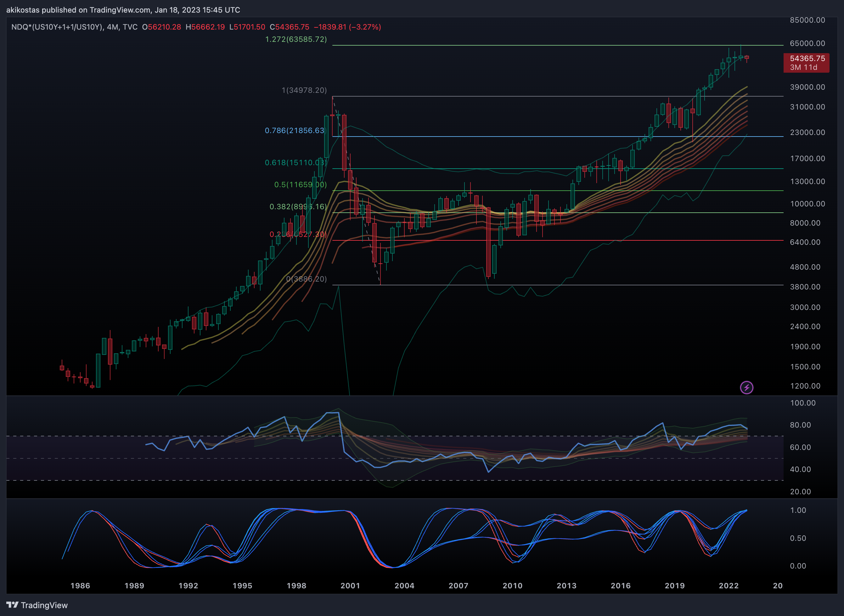Click the symbol title NDQ*(US10Y+1+1/US10Y)
The height and width of the screenshot is (616, 844).
coord(57,27)
